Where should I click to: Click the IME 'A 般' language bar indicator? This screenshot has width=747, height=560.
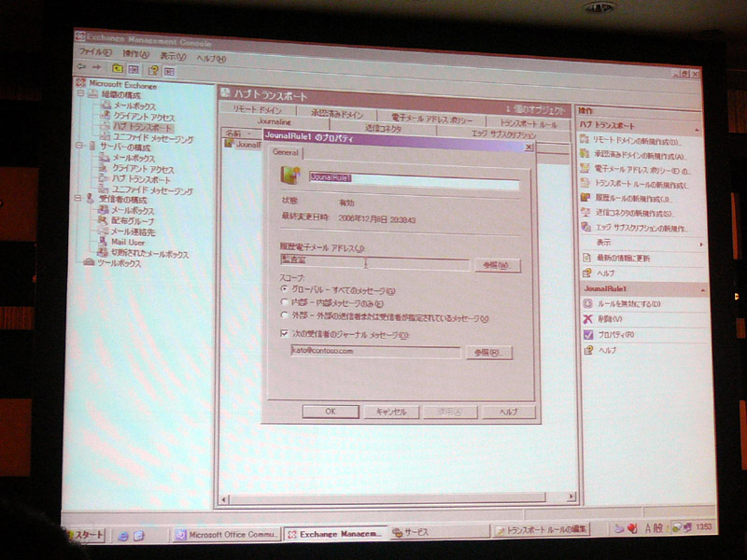click(654, 528)
